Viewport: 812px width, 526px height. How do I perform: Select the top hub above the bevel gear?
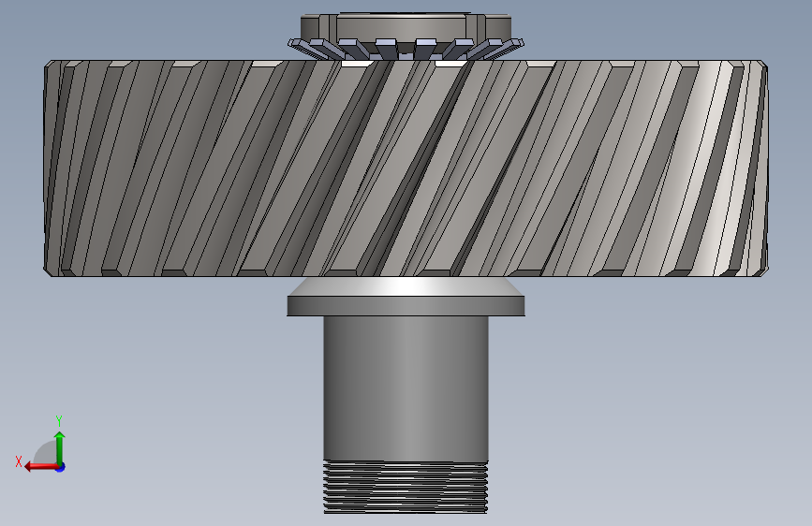tap(406, 26)
